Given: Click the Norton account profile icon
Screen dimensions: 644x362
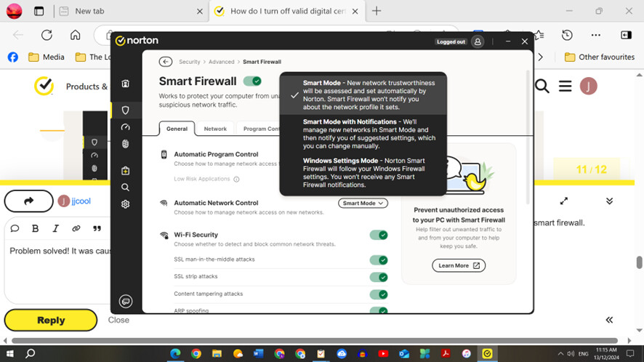Looking at the screenshot, I should click(x=477, y=42).
